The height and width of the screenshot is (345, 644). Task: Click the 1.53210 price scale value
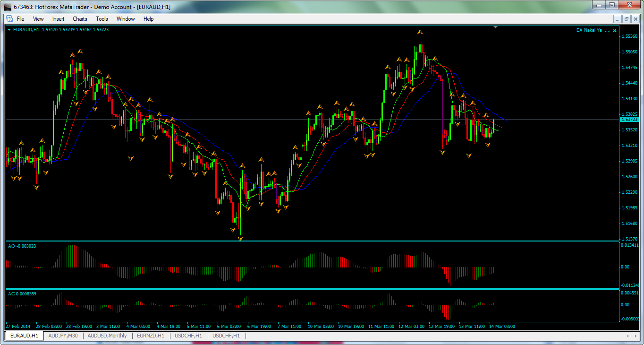click(x=630, y=146)
